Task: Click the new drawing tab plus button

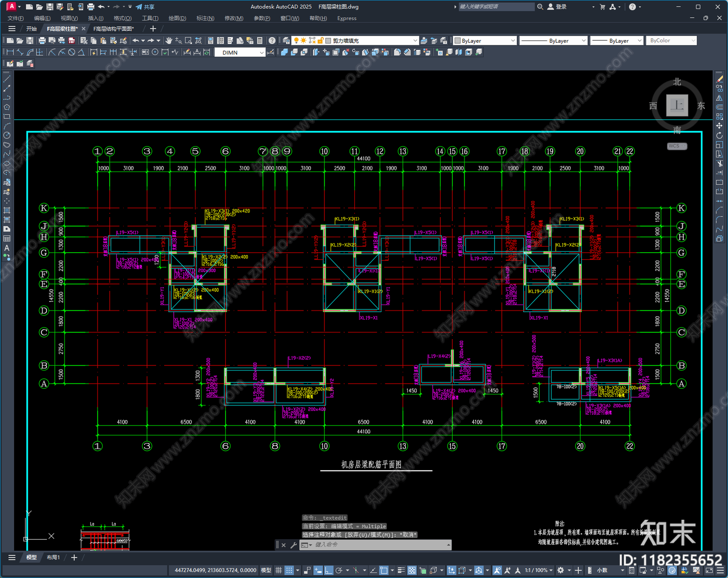Action: 153,29
